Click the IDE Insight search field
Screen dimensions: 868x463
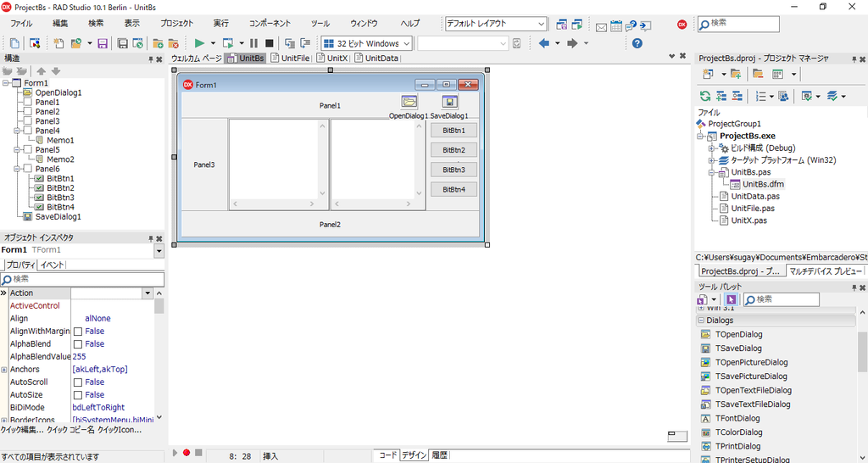738,24
